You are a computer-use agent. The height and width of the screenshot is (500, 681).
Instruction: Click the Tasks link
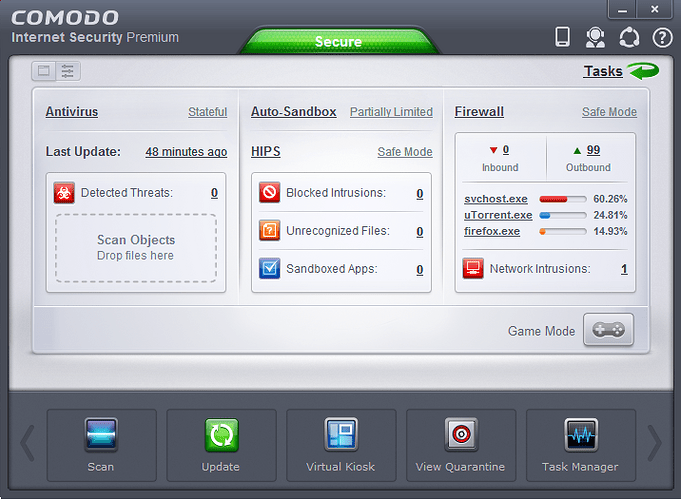(603, 71)
